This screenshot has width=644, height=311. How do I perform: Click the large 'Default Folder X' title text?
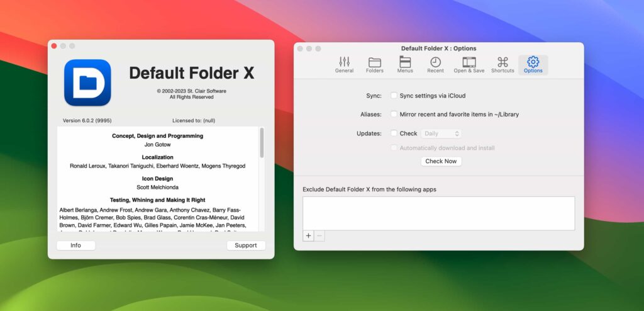click(192, 73)
